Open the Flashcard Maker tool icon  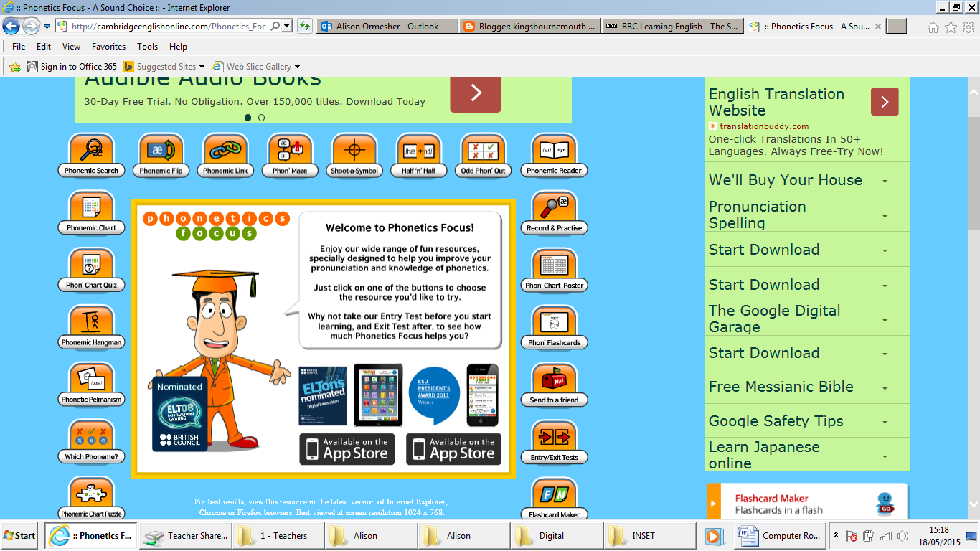tap(554, 499)
